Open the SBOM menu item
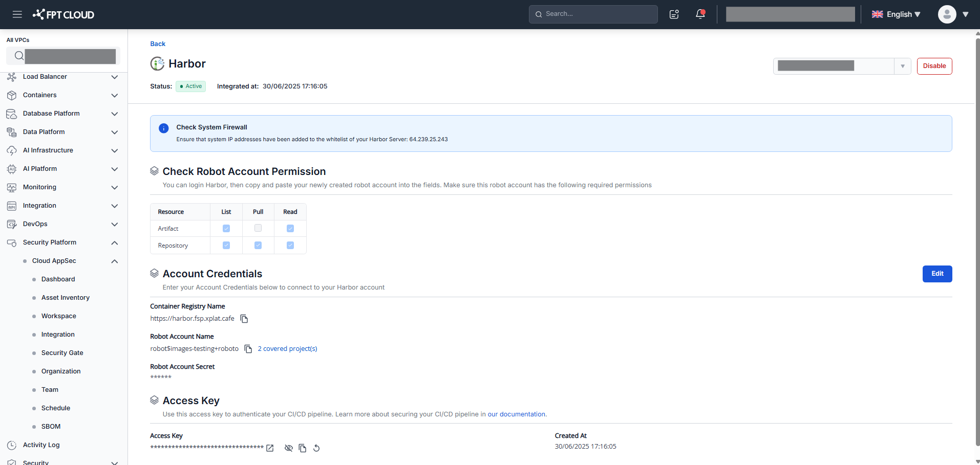Screen dimensions: 980x465 [51, 427]
